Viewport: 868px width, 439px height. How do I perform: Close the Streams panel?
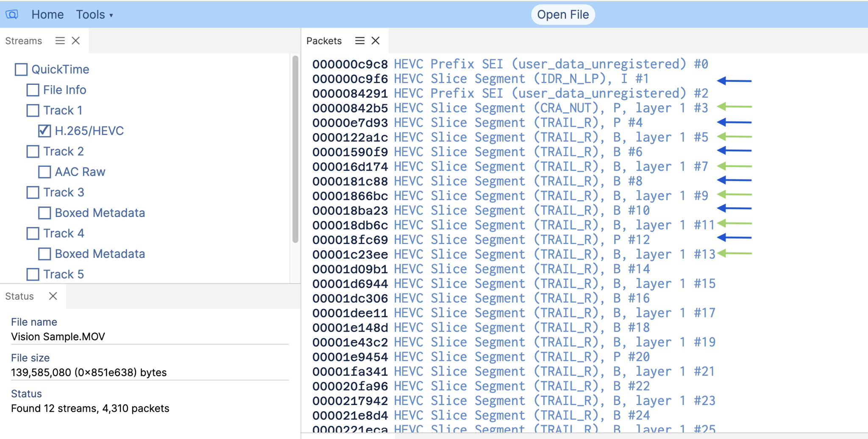tap(76, 41)
